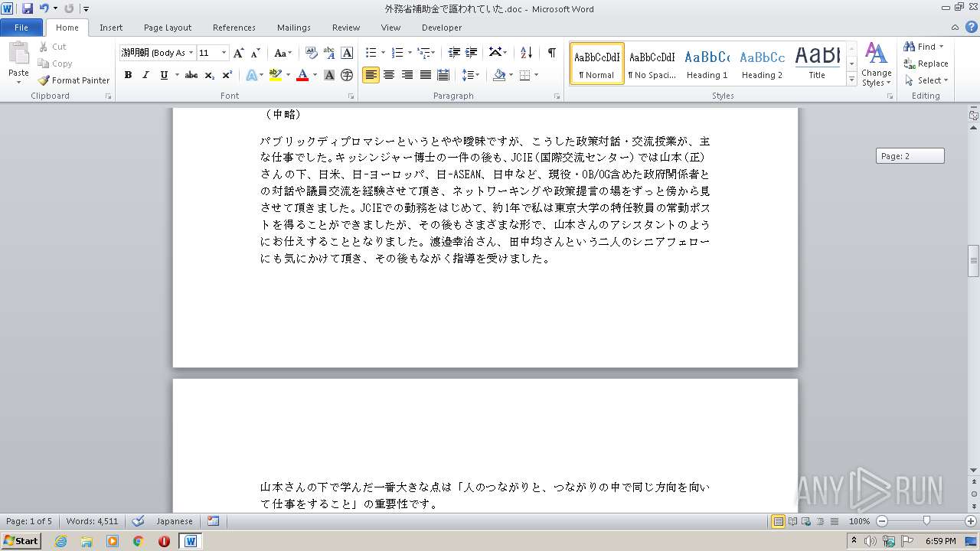
Task: Apply the No Spacing style
Action: click(x=652, y=64)
